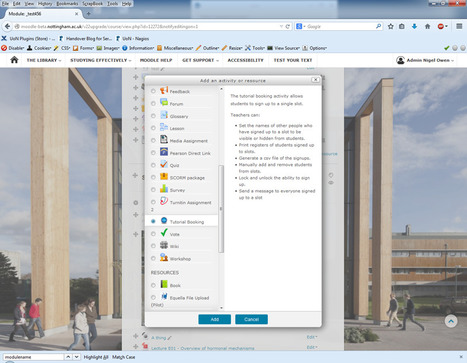Open the URL history dropdown arrow
The height and width of the screenshot is (363, 467).
[x=281, y=26]
